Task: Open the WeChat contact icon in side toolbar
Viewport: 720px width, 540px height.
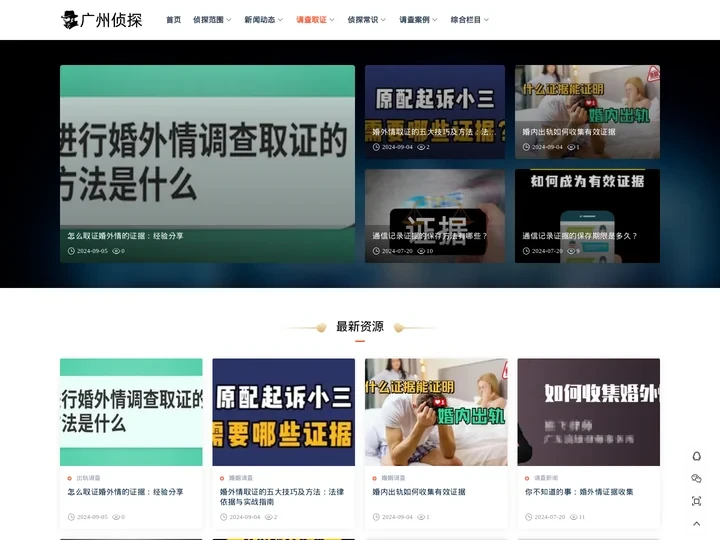Action: click(x=696, y=478)
